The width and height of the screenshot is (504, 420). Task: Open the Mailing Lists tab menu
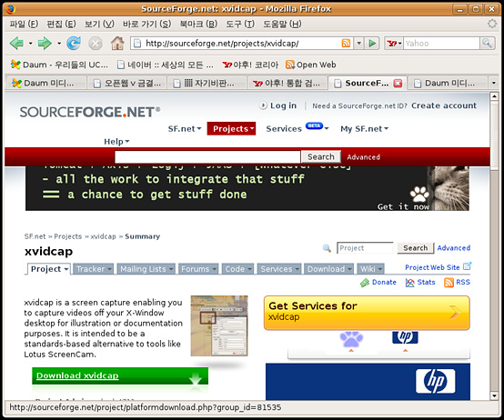(146, 269)
